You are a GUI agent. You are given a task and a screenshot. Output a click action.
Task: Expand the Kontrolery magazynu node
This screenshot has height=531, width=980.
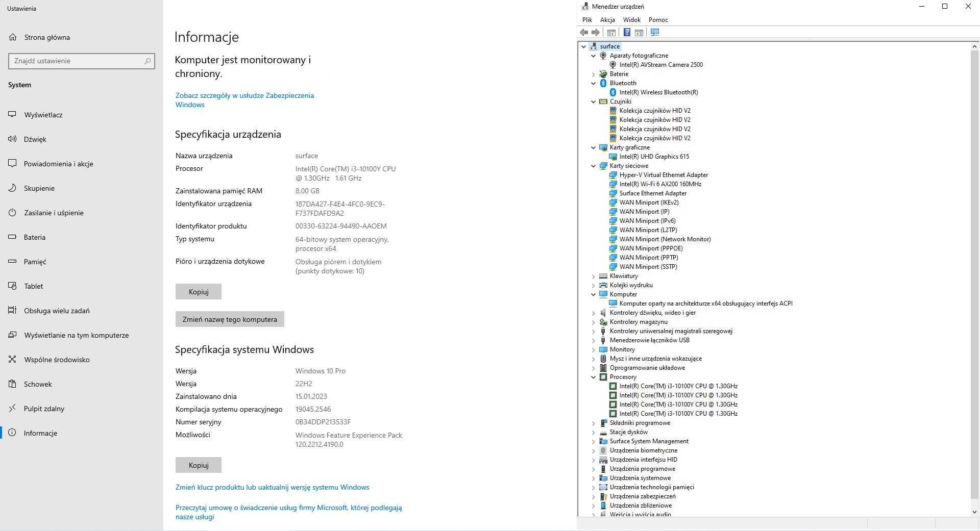pos(593,322)
